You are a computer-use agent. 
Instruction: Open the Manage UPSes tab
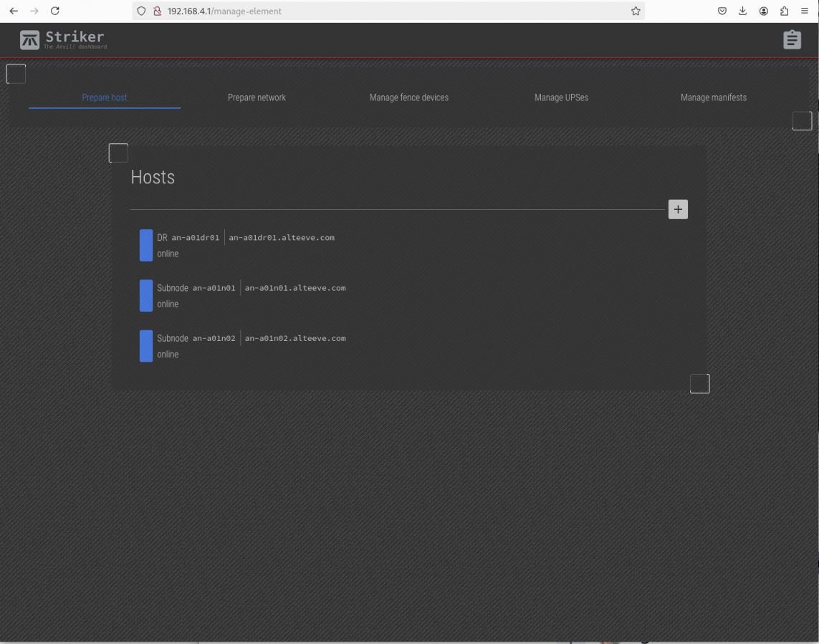click(561, 97)
